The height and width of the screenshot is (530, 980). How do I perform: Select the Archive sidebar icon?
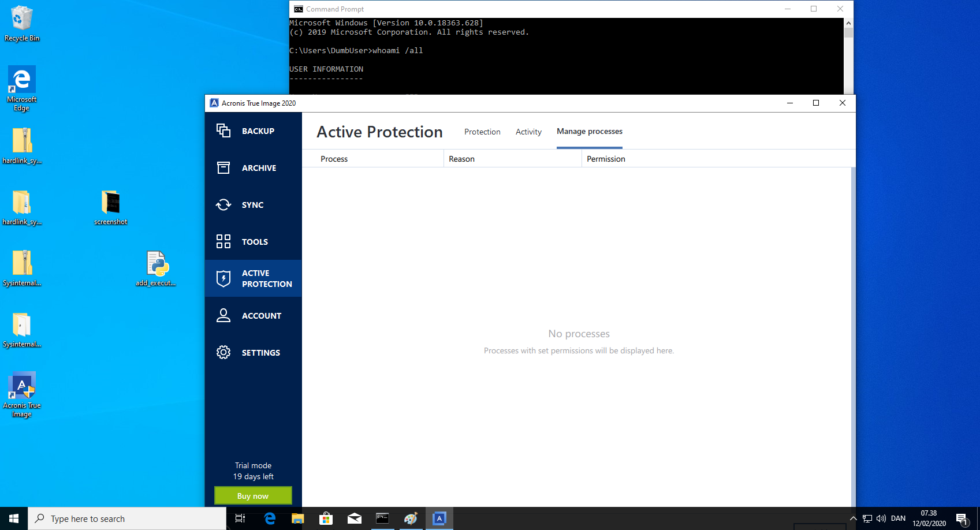tap(223, 167)
